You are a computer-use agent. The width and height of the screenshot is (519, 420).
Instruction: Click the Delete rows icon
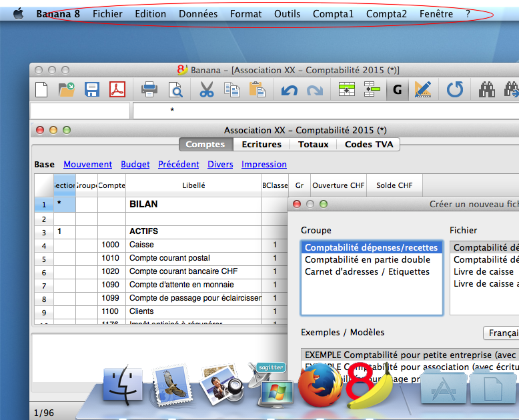coord(372,89)
